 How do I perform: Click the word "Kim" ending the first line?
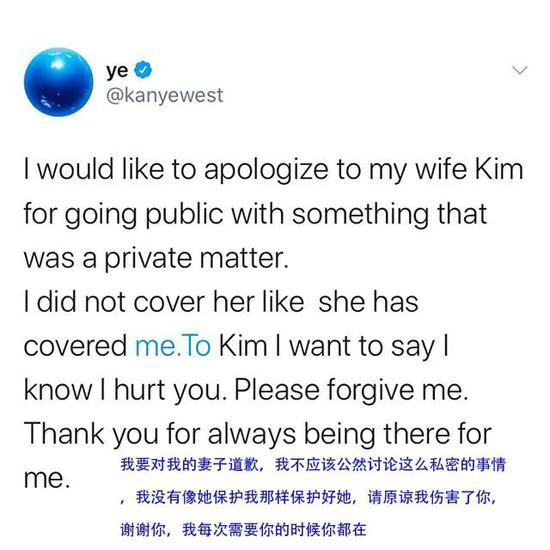[499, 169]
